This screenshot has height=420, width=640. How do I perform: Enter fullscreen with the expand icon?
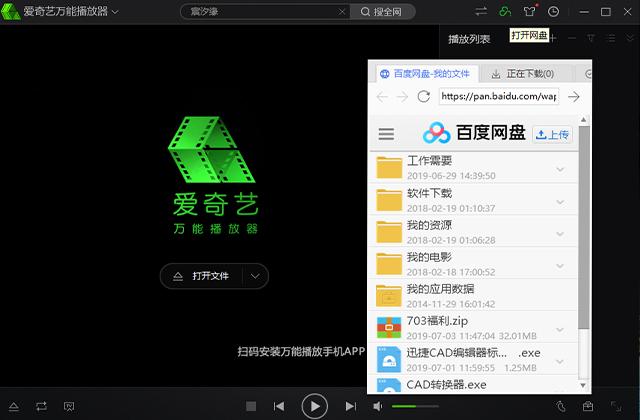[x=616, y=407]
